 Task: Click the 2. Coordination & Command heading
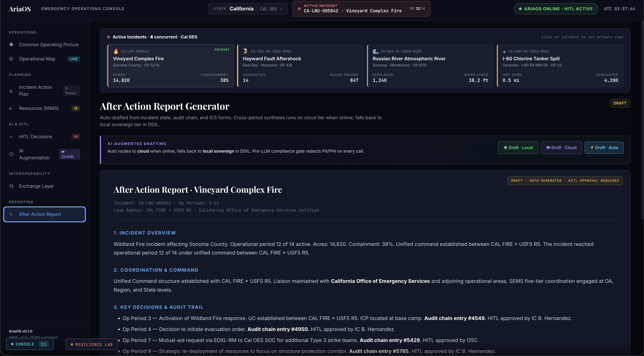click(x=156, y=270)
